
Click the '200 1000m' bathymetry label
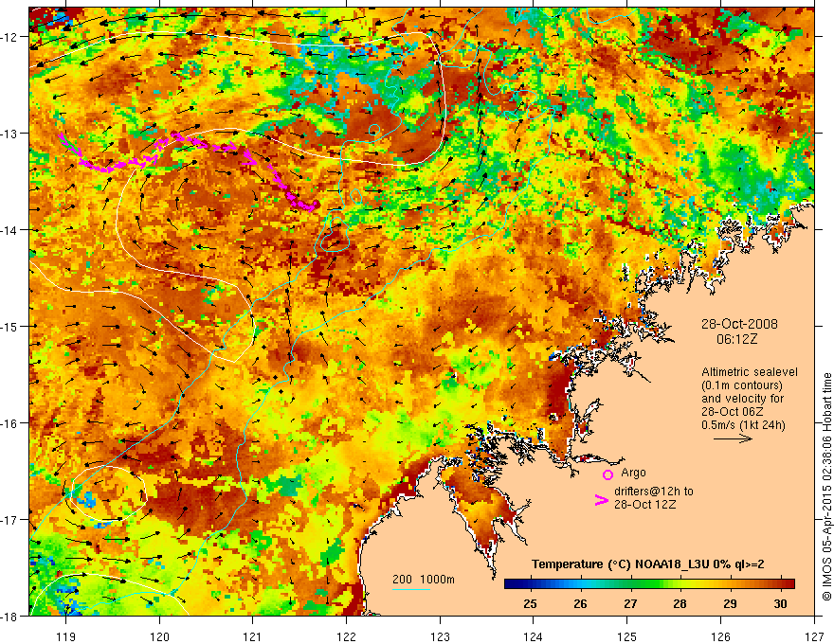[424, 580]
